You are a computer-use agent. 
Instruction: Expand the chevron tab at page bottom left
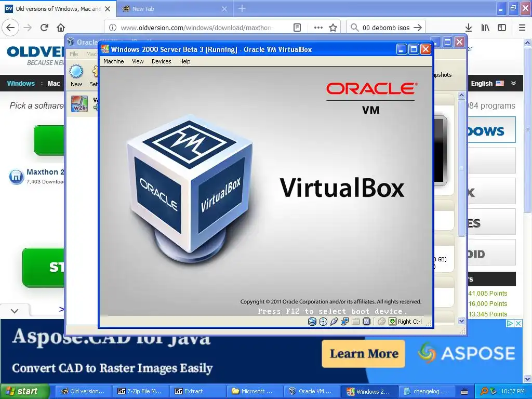tap(14, 311)
